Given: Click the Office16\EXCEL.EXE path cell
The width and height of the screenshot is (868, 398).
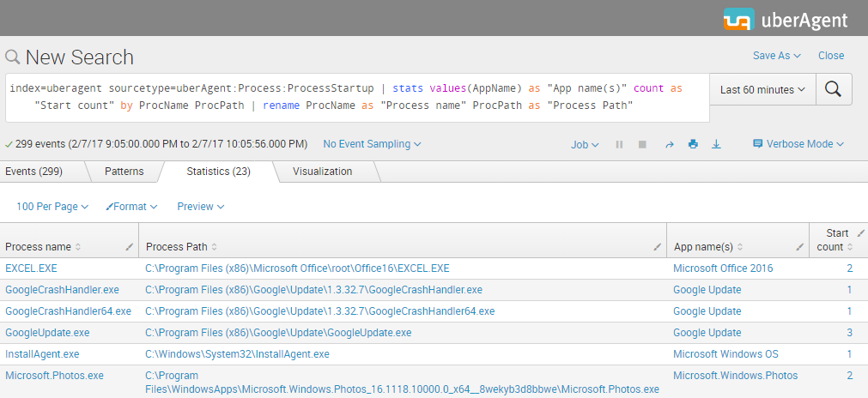Looking at the screenshot, I should [x=297, y=268].
